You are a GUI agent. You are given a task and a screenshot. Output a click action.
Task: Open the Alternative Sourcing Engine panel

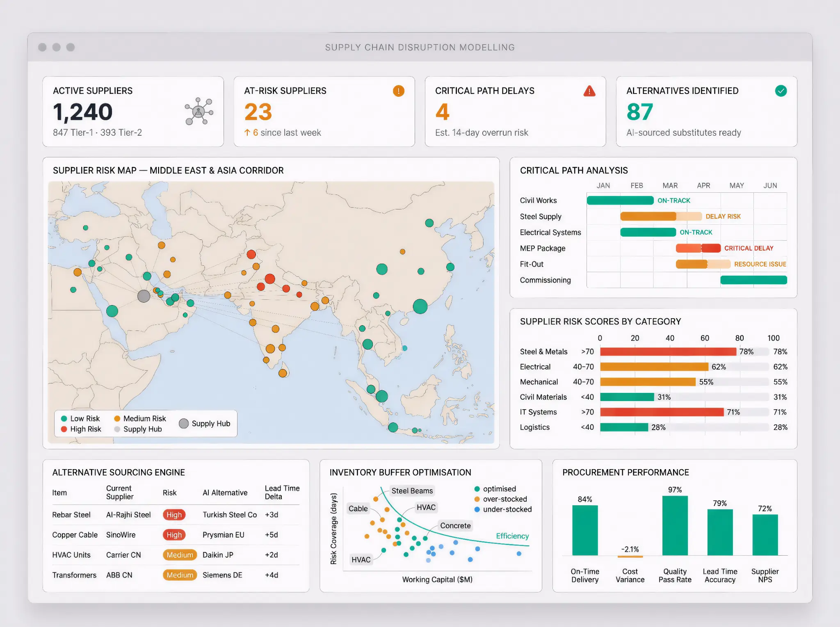pyautogui.click(x=118, y=472)
